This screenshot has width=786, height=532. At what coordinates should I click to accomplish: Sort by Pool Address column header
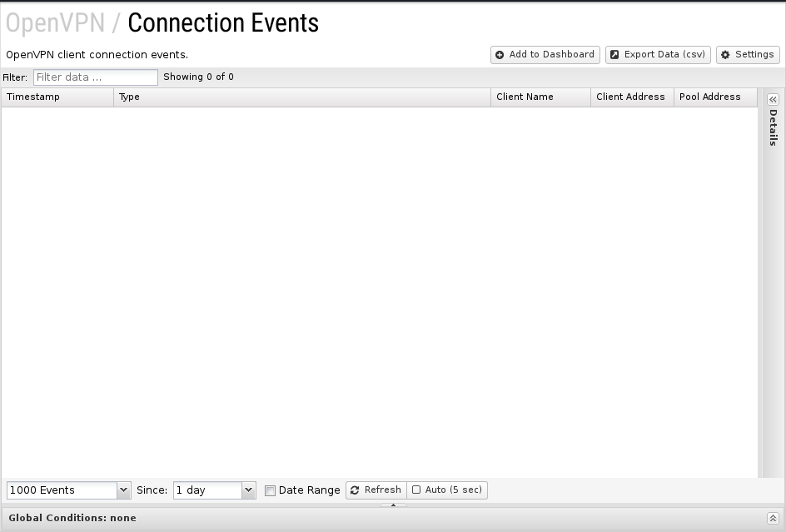click(715, 97)
